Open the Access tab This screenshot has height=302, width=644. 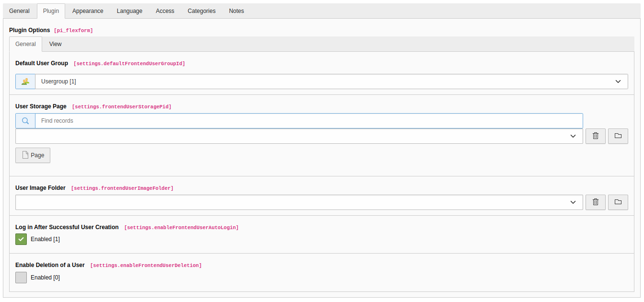click(x=165, y=11)
